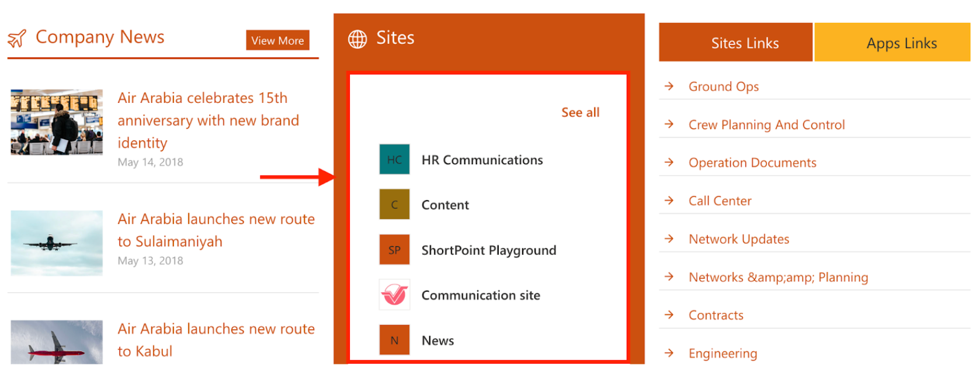Open the C Content site icon
The width and height of the screenshot is (980, 373).
(x=394, y=205)
